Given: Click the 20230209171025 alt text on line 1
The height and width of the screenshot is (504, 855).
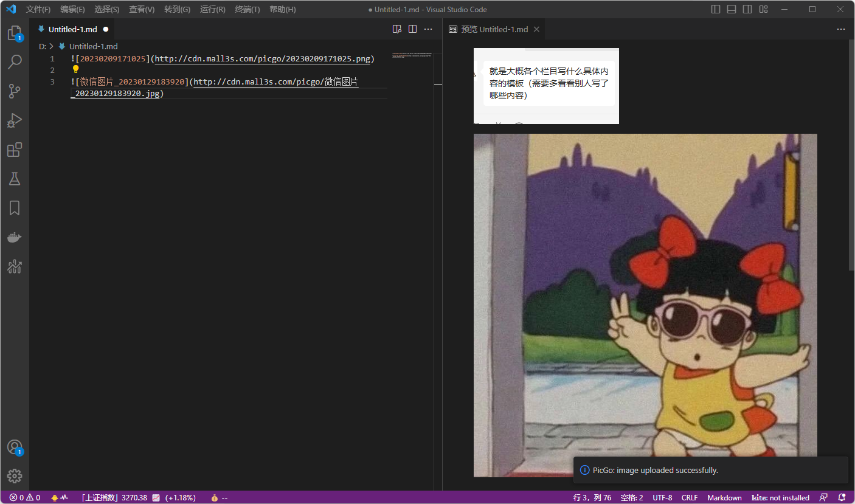Looking at the screenshot, I should pyautogui.click(x=113, y=59).
